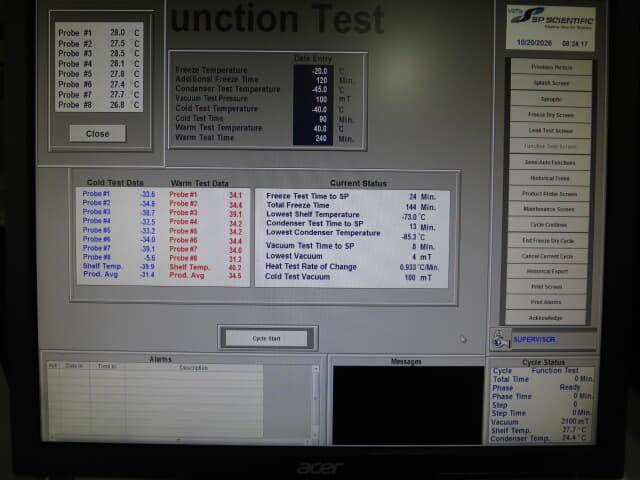Go to Previous Picture
Viewport: 640px width, 480px height.
pos(551,67)
